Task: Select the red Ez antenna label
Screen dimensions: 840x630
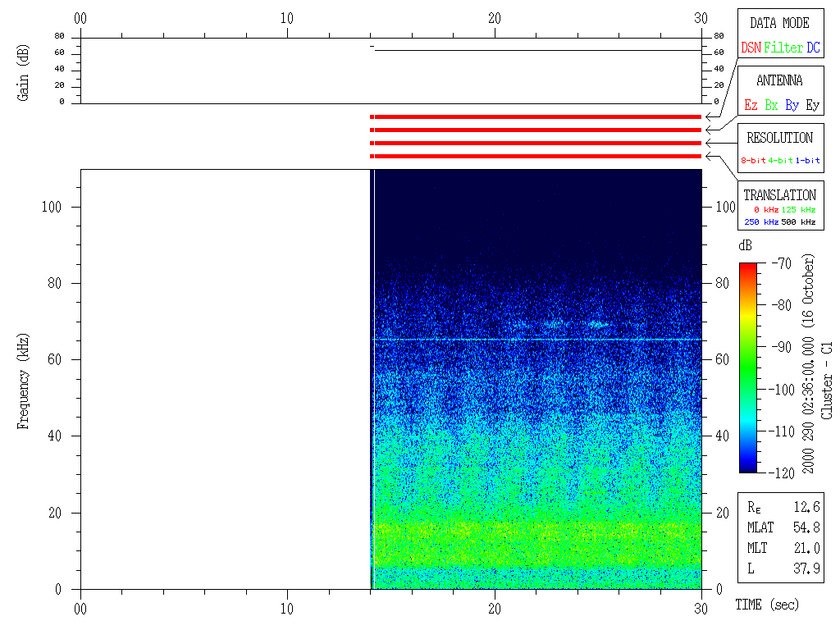Action: [751, 105]
